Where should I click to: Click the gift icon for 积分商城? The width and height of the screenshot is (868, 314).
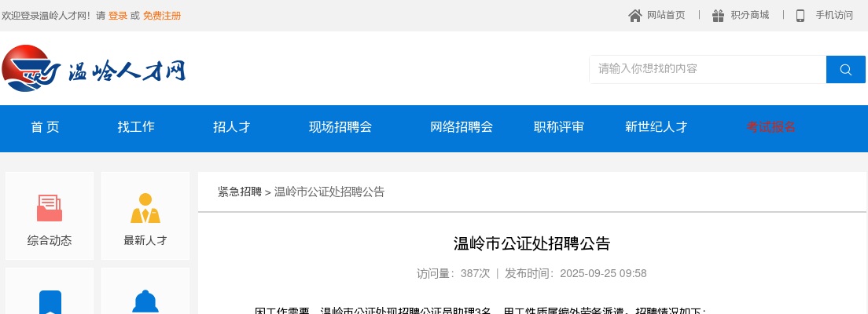pyautogui.click(x=718, y=16)
